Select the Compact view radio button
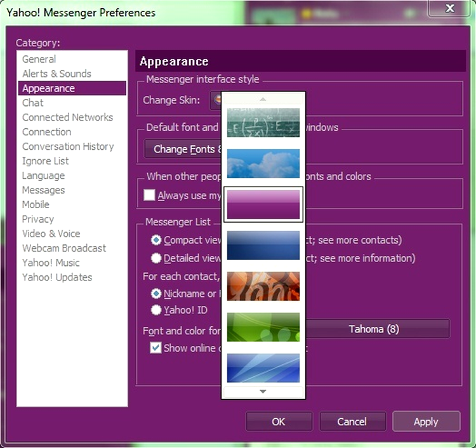 (156, 240)
